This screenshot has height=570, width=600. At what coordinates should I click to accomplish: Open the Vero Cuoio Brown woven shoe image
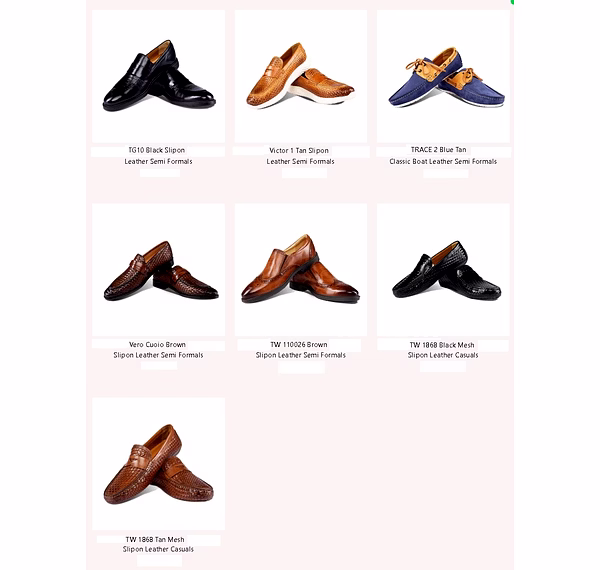pyautogui.click(x=158, y=270)
